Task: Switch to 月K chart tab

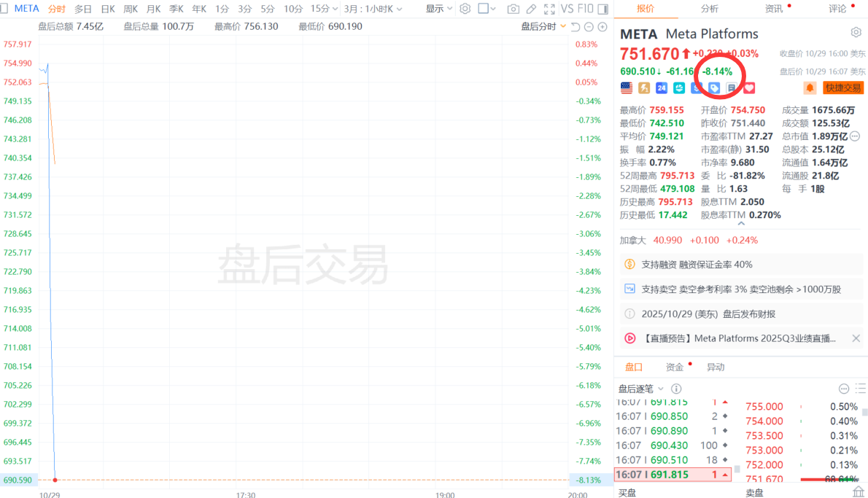Action: (153, 9)
